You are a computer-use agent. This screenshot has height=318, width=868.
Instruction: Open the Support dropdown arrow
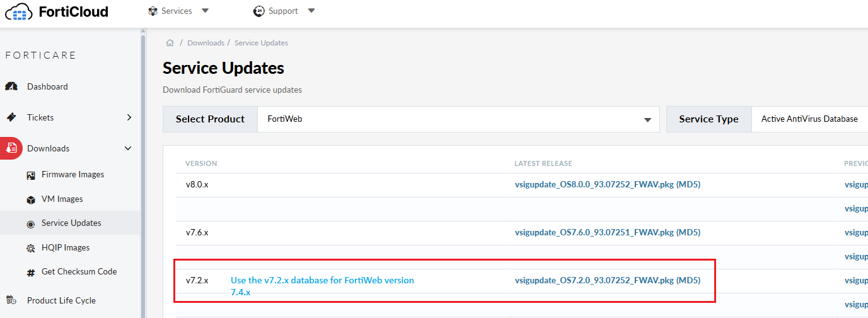[311, 11]
